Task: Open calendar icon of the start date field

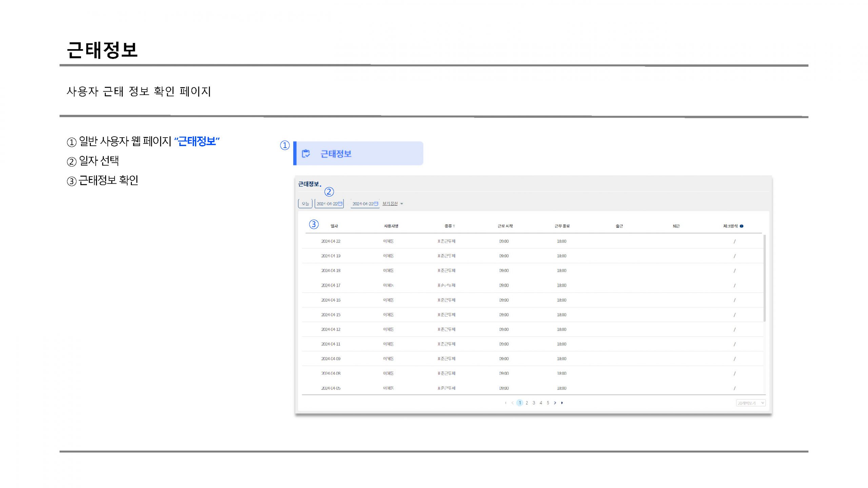Action: click(340, 203)
